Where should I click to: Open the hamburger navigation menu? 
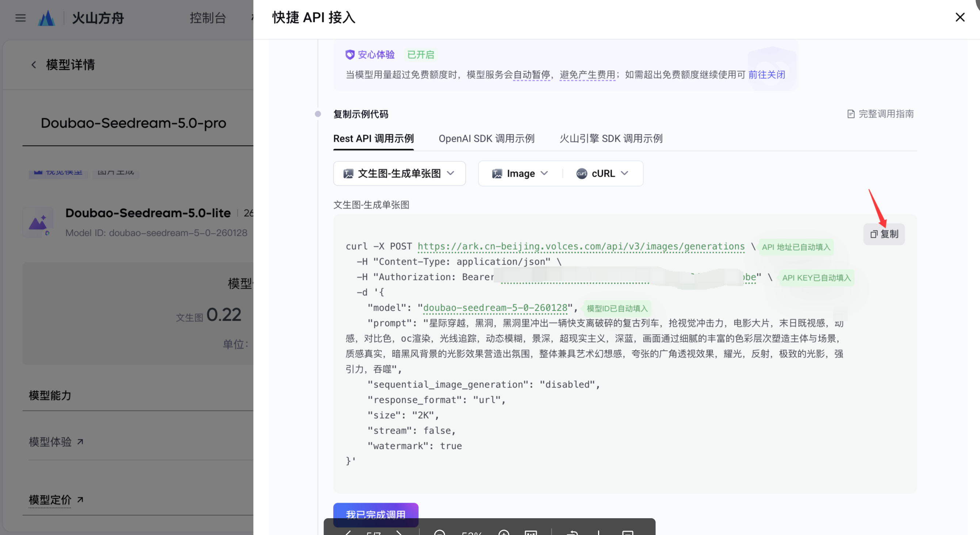click(x=20, y=18)
